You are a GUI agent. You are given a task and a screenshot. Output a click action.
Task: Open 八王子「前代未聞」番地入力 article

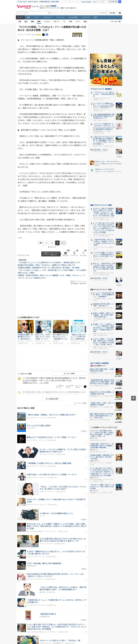coord(44,563)
